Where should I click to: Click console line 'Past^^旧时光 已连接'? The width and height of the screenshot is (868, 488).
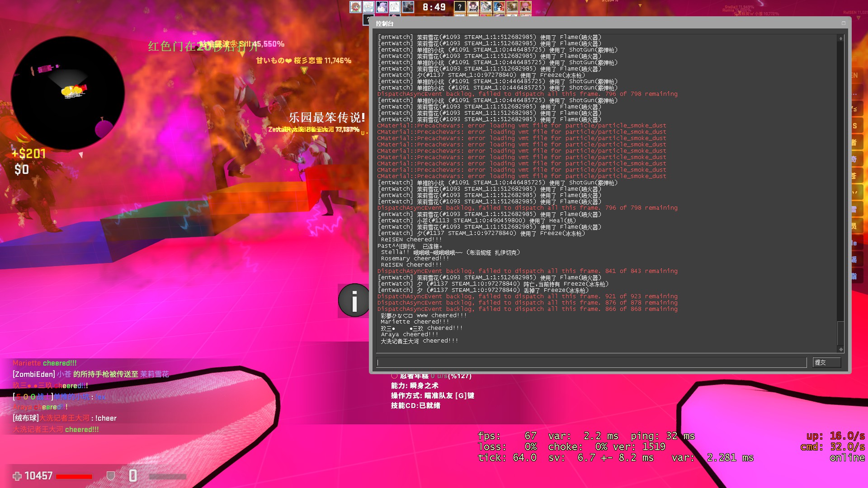coord(410,246)
